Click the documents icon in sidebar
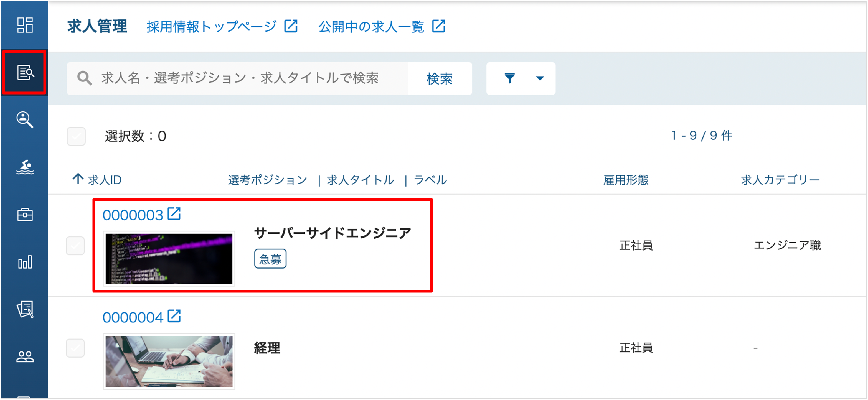The width and height of the screenshot is (868, 400). click(25, 309)
